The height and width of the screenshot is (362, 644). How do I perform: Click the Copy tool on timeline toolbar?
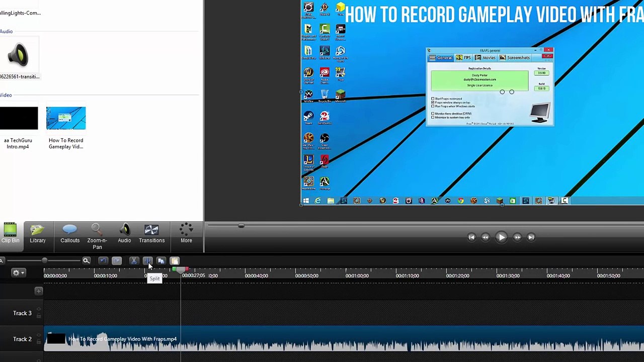click(161, 261)
